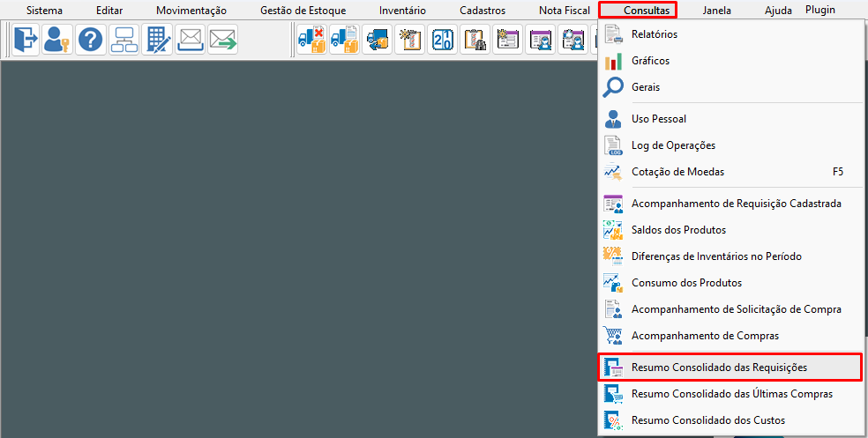Choose Resumo Consolidado dos Custos
868x438 pixels.
[x=730, y=421]
